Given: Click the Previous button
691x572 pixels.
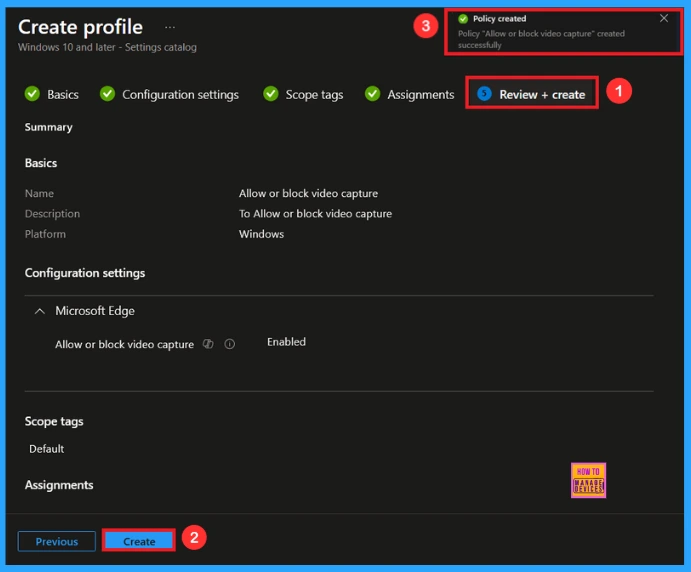Looking at the screenshot, I should 57,541.
